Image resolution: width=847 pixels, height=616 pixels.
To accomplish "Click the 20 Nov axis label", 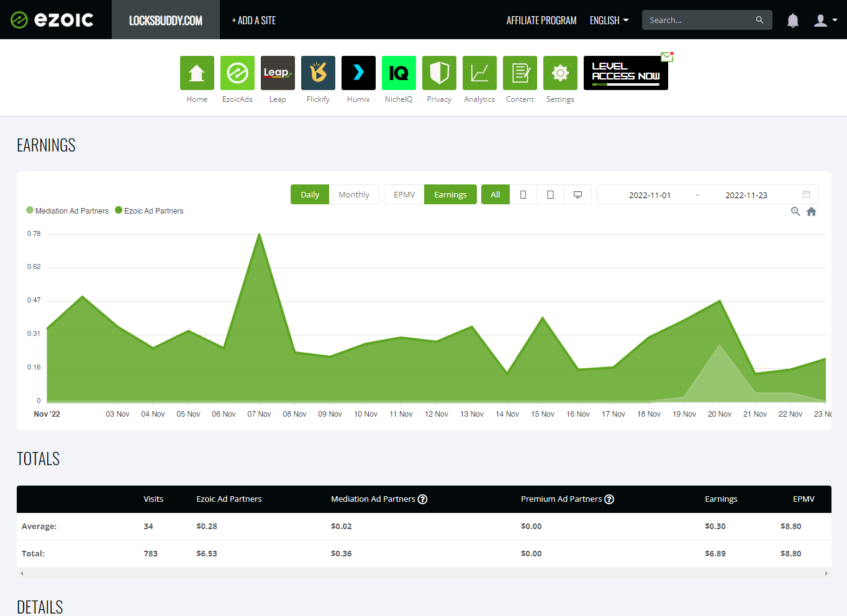I will pyautogui.click(x=720, y=414).
